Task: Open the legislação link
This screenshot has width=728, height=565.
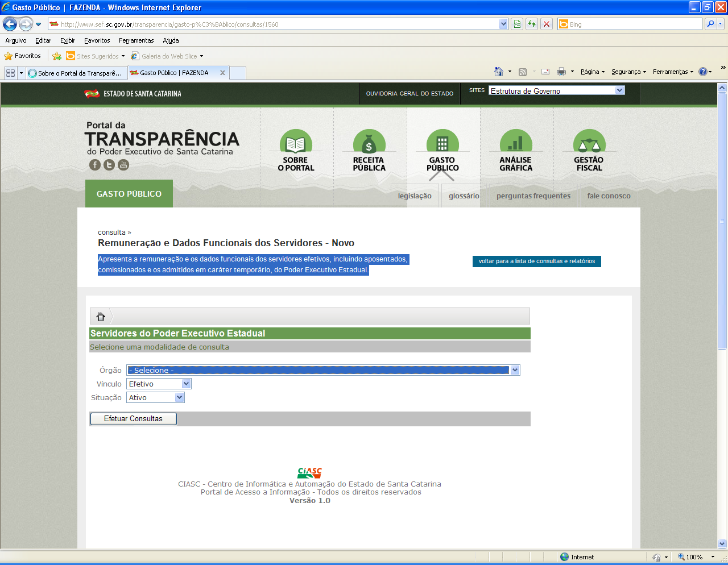Action: click(x=415, y=196)
